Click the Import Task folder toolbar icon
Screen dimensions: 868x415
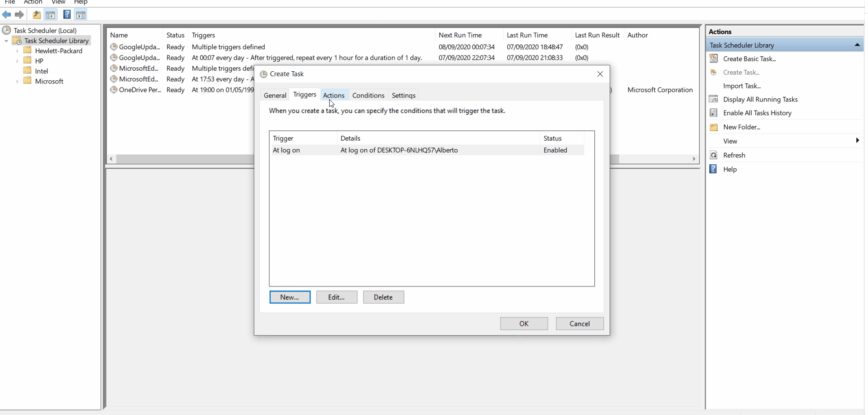37,15
